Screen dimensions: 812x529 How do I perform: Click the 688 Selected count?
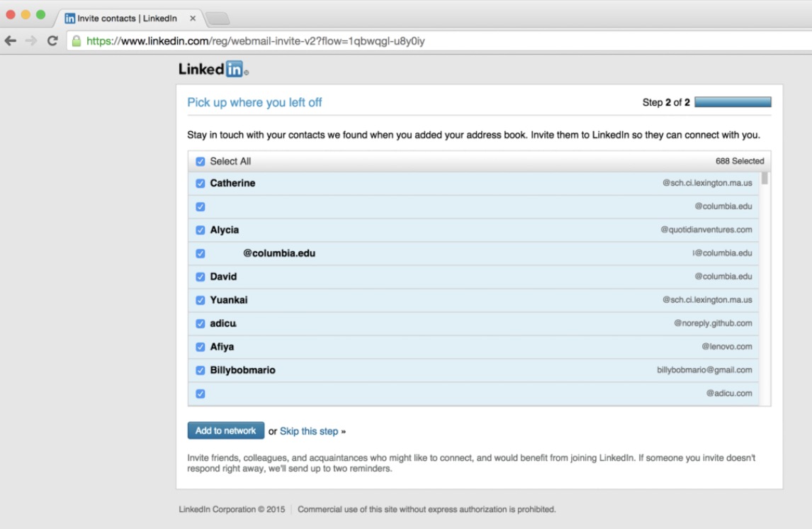coord(740,161)
